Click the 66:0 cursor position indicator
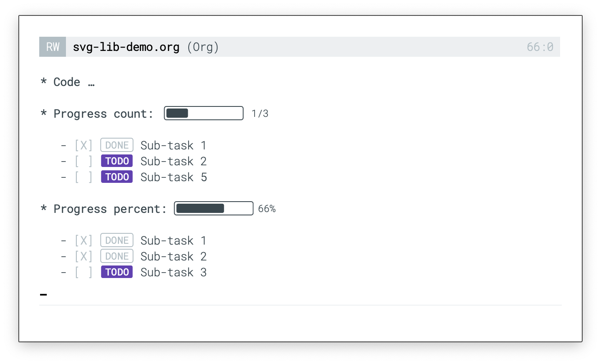 pos(540,47)
